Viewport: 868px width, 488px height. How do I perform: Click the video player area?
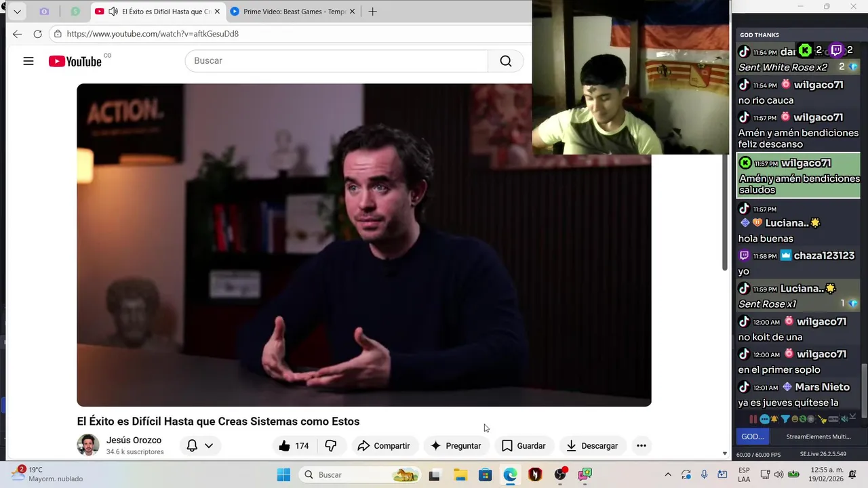[x=363, y=245]
